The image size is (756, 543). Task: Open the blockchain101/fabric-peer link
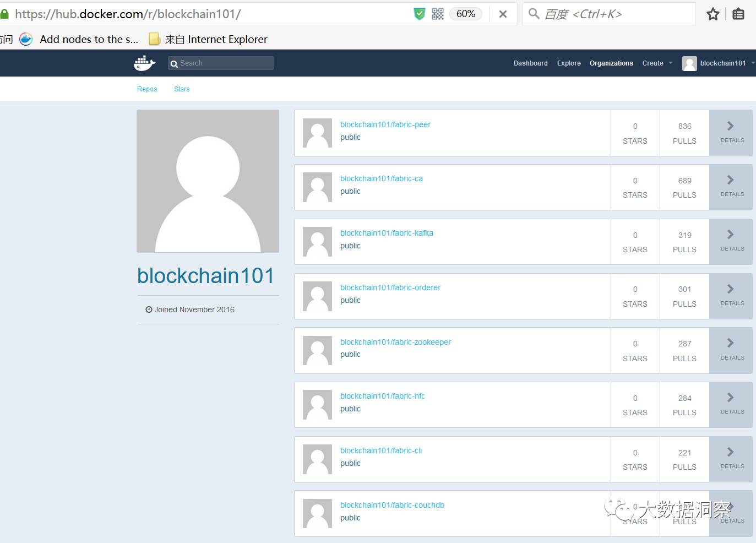(385, 124)
